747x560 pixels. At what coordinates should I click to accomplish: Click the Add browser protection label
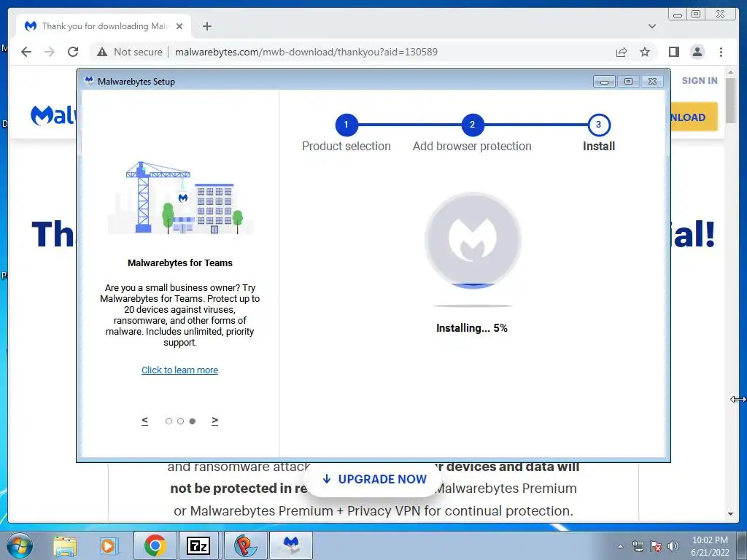(x=472, y=146)
